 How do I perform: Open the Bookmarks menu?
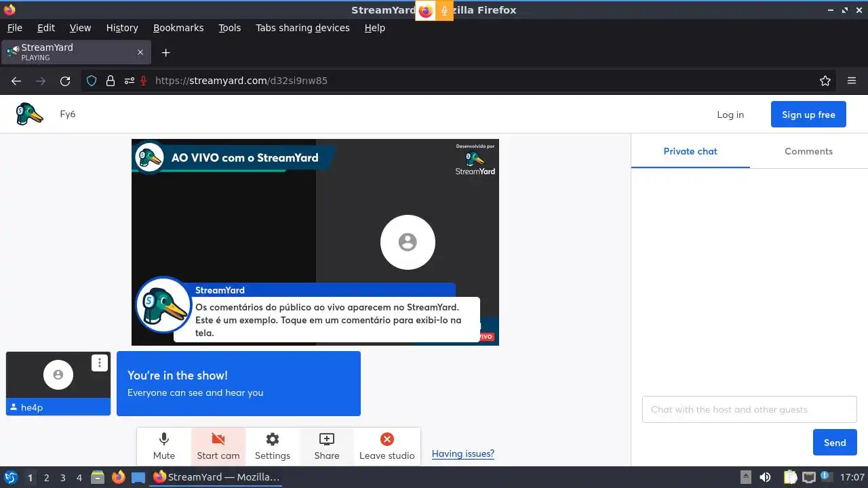tap(178, 28)
